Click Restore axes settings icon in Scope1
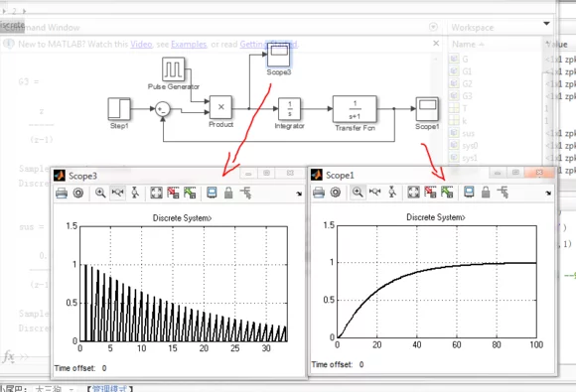 (447, 193)
